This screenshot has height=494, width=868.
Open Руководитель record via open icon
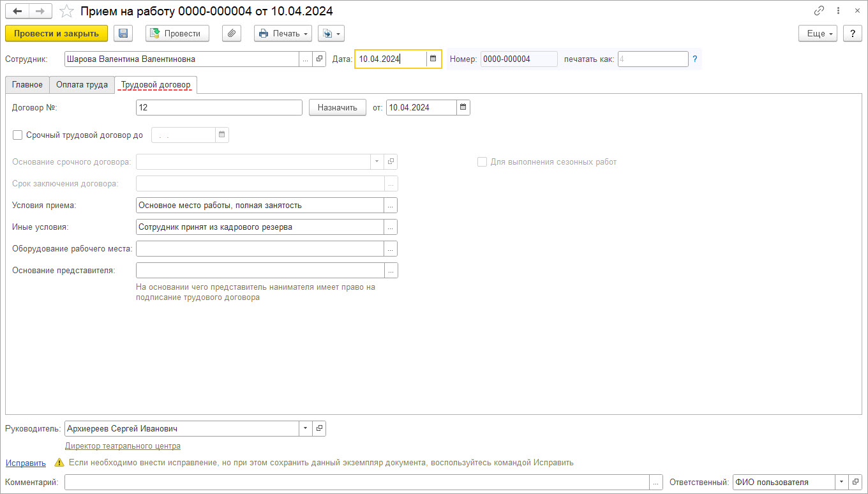pos(319,428)
